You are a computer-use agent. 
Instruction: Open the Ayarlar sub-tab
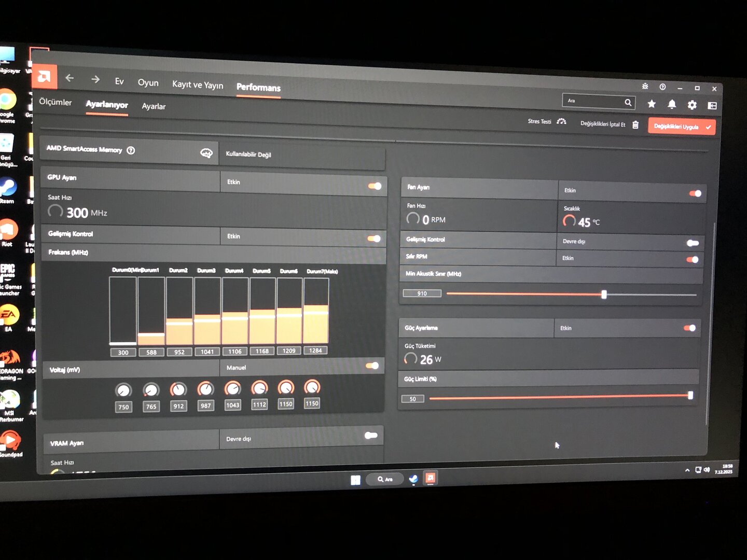(x=154, y=106)
